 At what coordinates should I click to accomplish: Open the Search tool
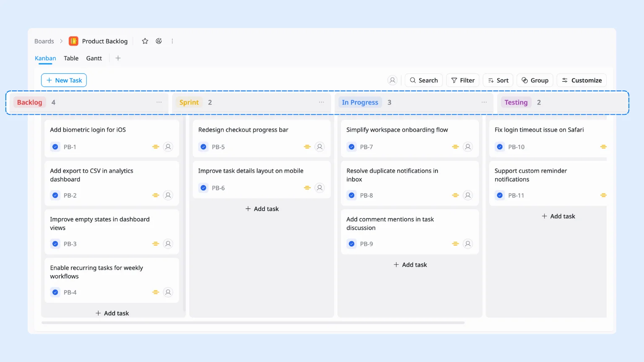click(x=423, y=80)
